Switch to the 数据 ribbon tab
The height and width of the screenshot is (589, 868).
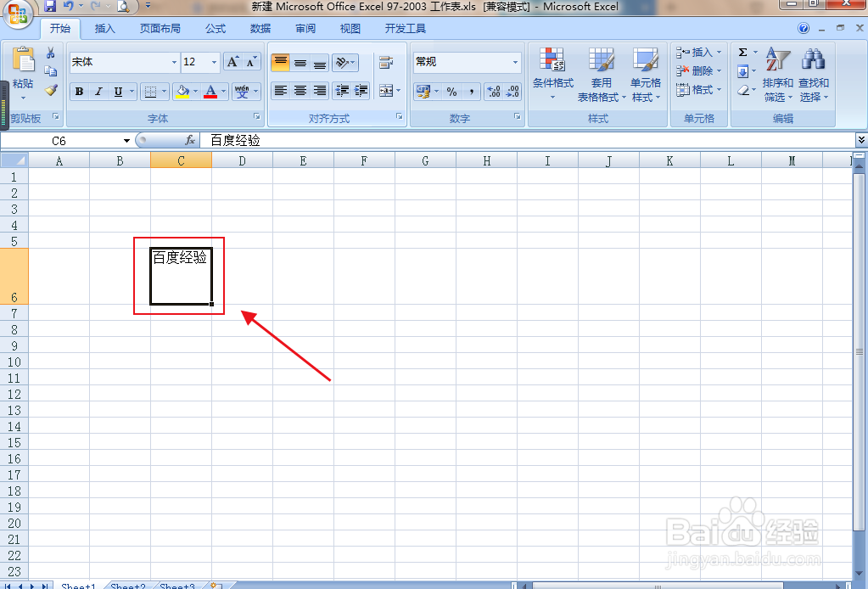click(x=260, y=28)
